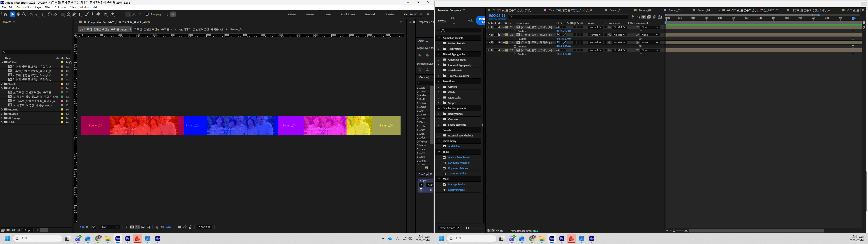Open Parent dropdown for layer 12
The width and height of the screenshot is (868, 244).
[x=650, y=50]
